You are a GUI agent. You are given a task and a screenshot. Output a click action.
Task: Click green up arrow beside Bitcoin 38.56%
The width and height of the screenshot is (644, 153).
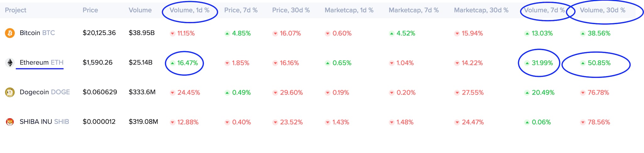[583, 33]
